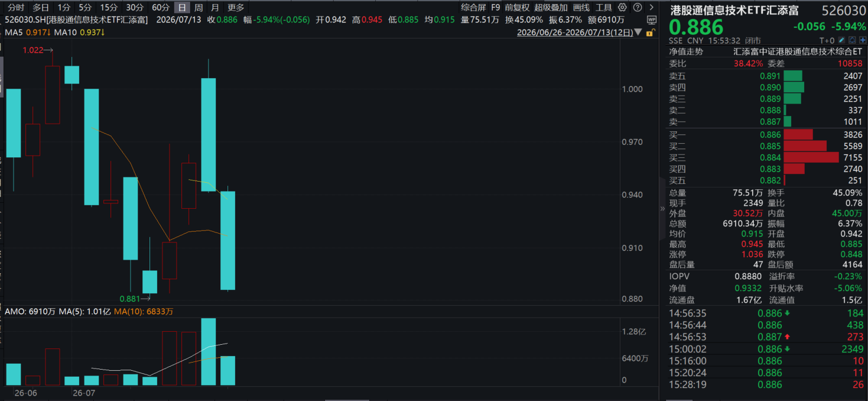Expand the toolbar right arrow chevron
The width and height of the screenshot is (868, 401).
coord(651,8)
